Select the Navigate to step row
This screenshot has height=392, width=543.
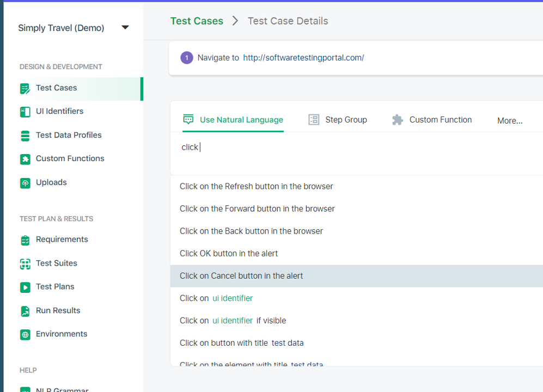(356, 58)
